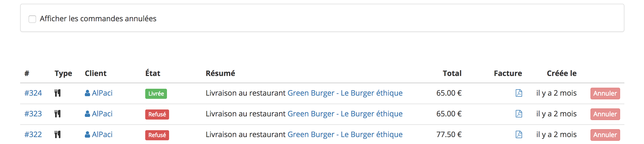
Task: Click the Livrée status badge
Action: point(156,94)
